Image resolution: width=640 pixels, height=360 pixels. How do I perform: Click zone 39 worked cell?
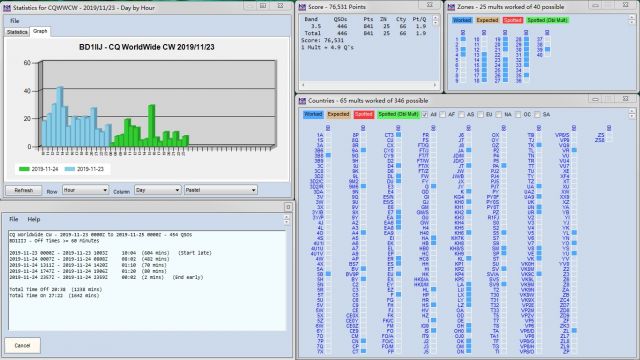(548, 49)
